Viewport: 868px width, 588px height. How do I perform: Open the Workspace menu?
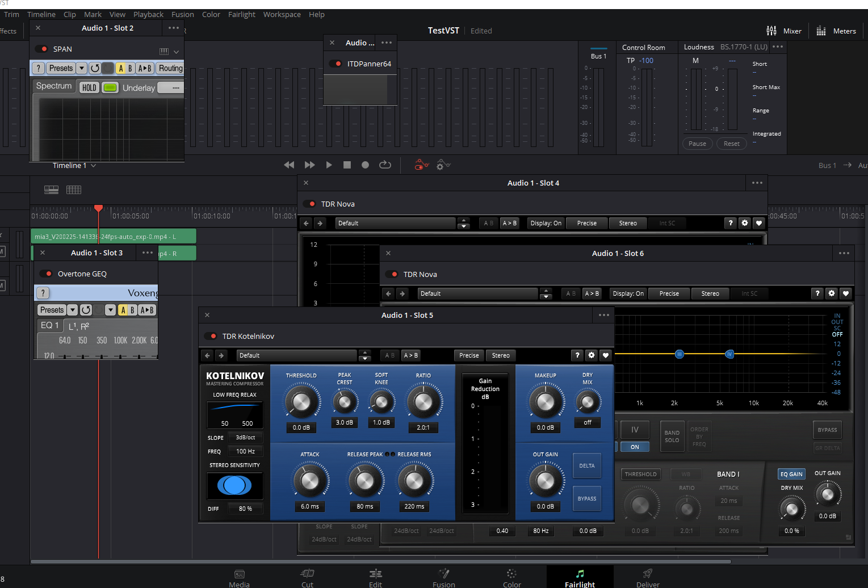(282, 14)
